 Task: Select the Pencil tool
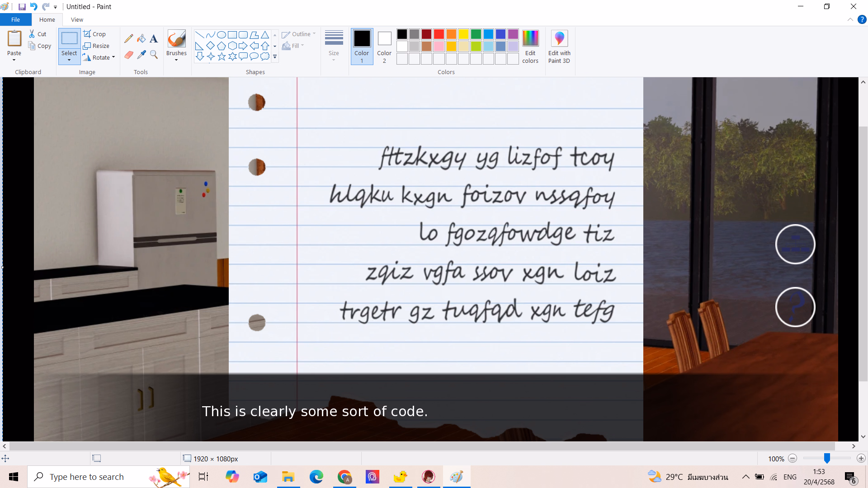click(129, 38)
